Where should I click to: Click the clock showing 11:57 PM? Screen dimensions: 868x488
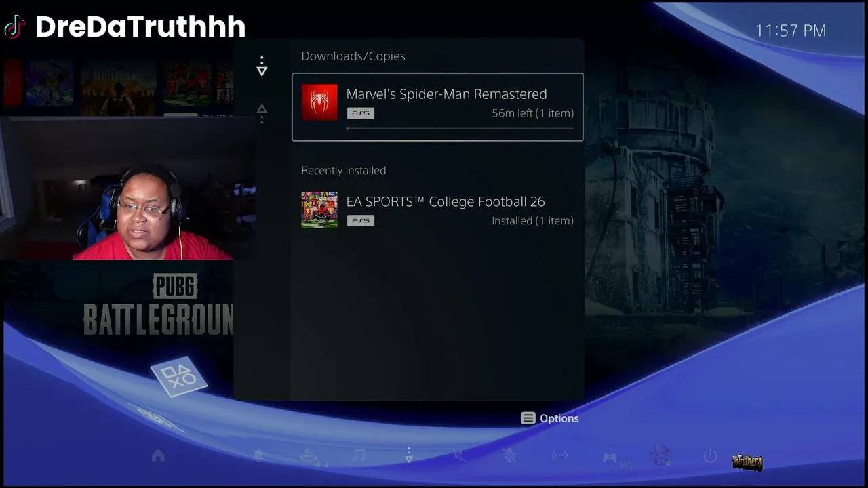pos(791,30)
